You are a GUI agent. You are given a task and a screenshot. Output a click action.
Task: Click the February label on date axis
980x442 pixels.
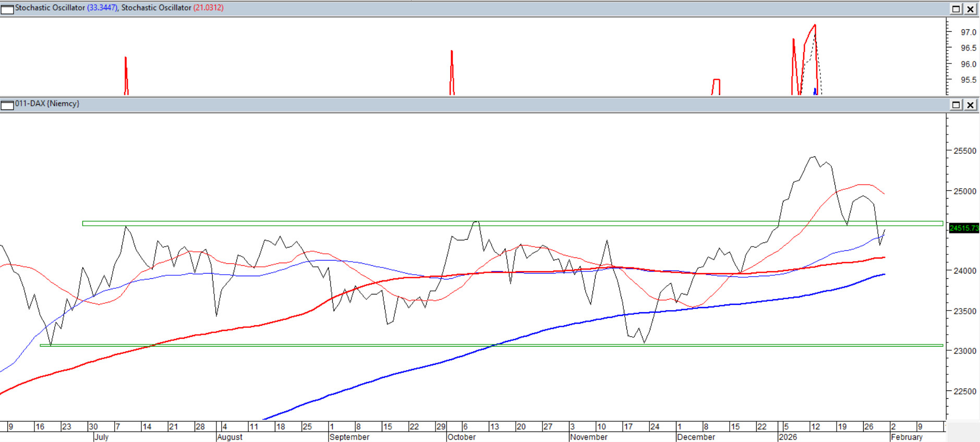click(906, 437)
